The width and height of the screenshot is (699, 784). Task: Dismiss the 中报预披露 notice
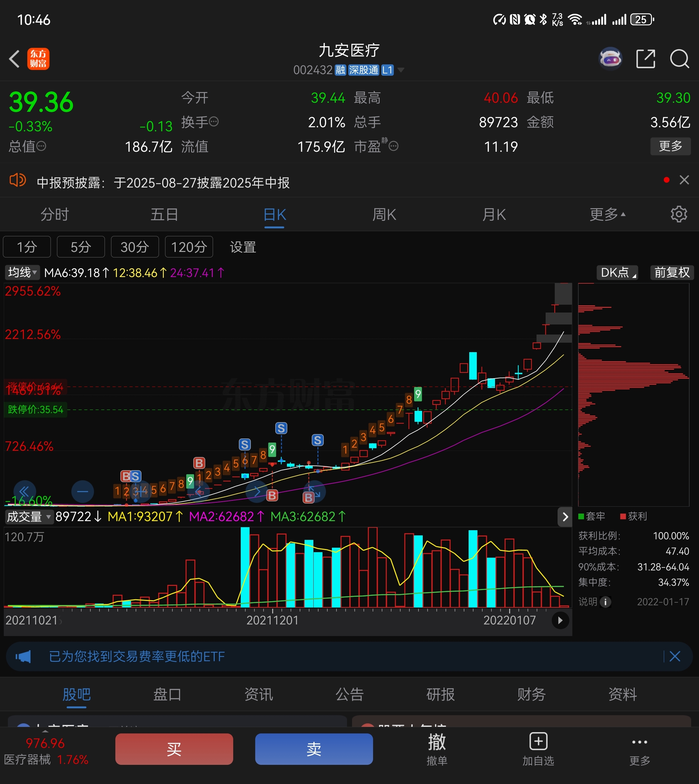click(x=684, y=180)
